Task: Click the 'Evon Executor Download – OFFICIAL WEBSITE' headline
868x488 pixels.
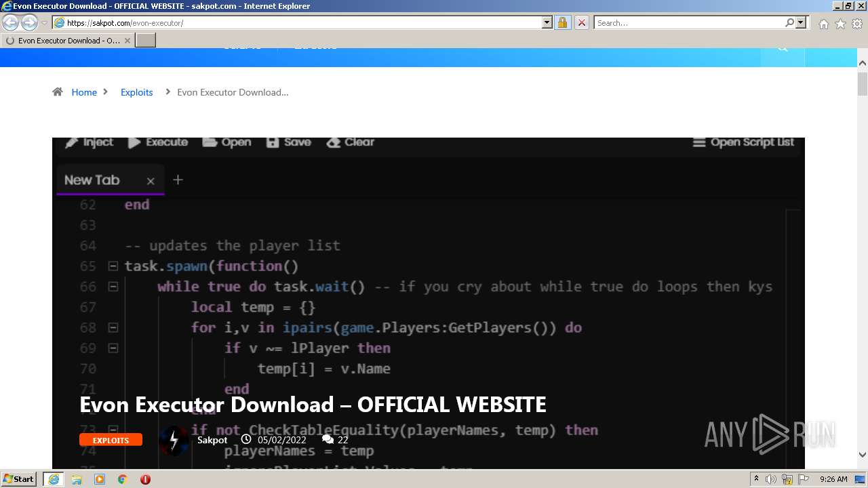Action: [313, 405]
